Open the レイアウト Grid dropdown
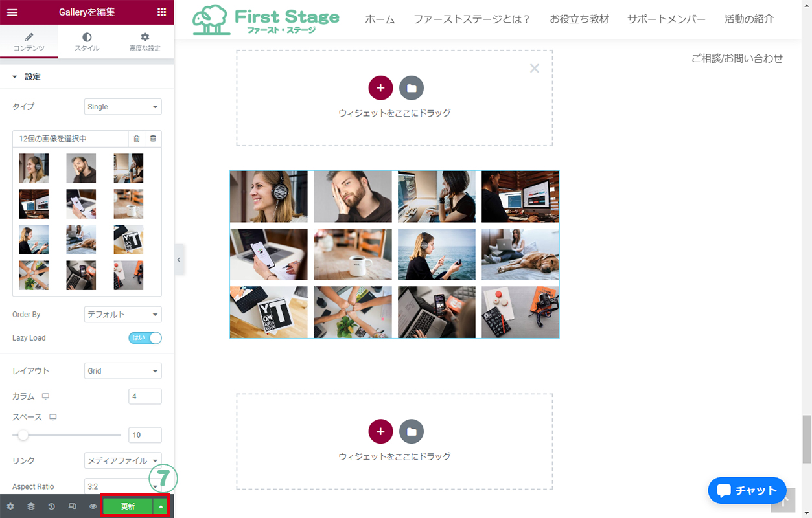812x518 pixels. click(122, 371)
